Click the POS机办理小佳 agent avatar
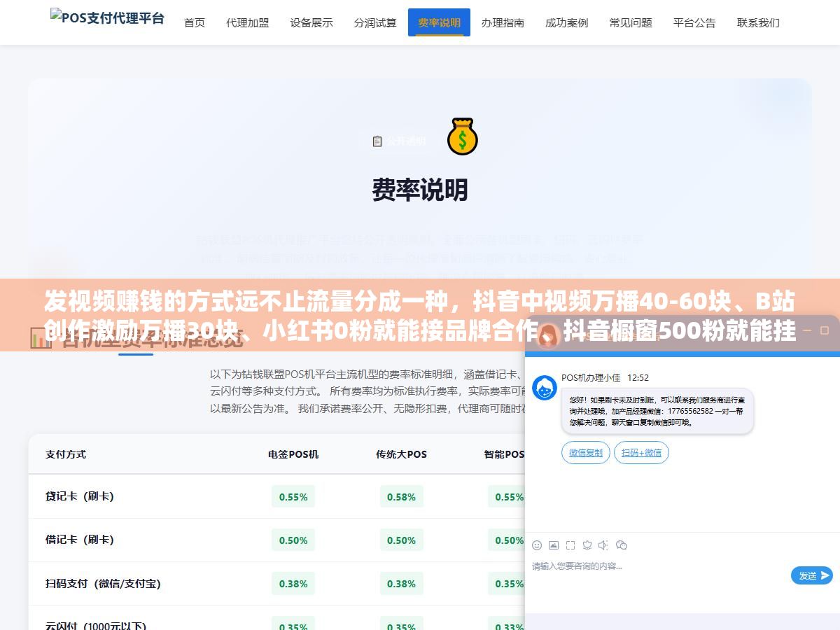Screen dimensions: 840x630 click(545, 388)
